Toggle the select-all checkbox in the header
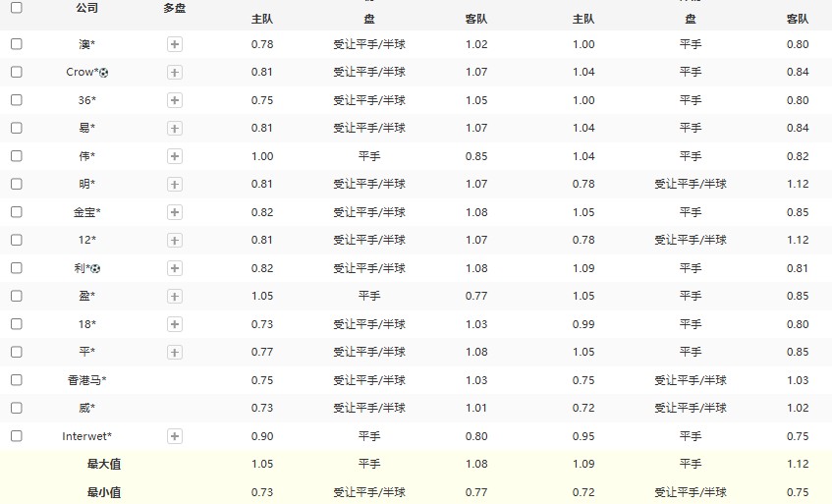 tap(17, 8)
